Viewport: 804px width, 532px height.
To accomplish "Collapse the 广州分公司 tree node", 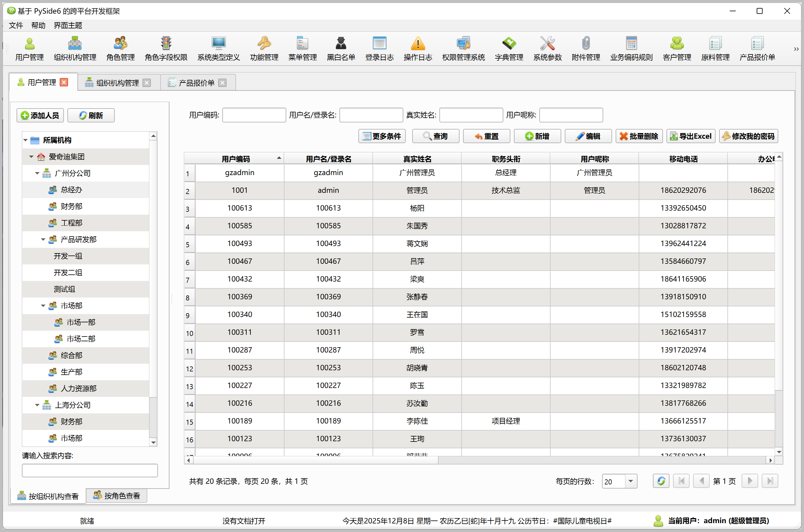I will point(37,173).
